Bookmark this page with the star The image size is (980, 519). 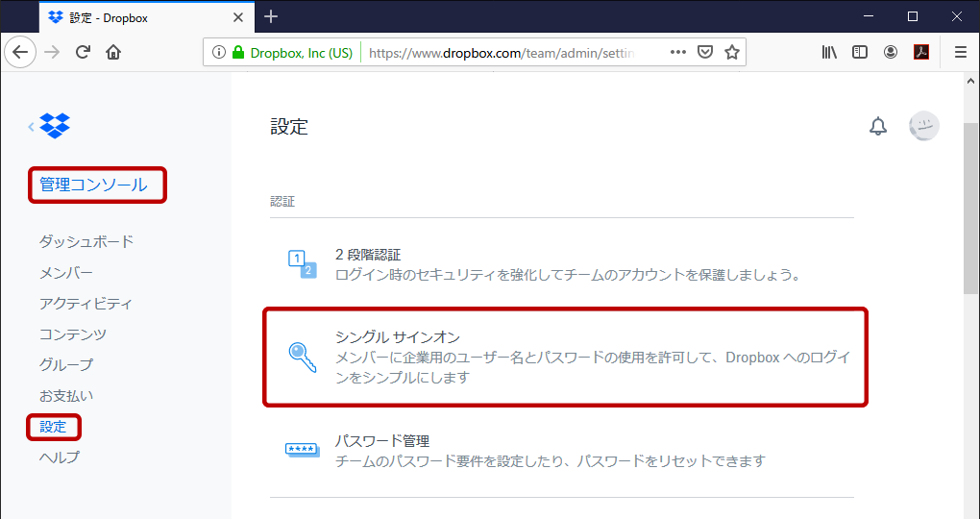point(732,52)
